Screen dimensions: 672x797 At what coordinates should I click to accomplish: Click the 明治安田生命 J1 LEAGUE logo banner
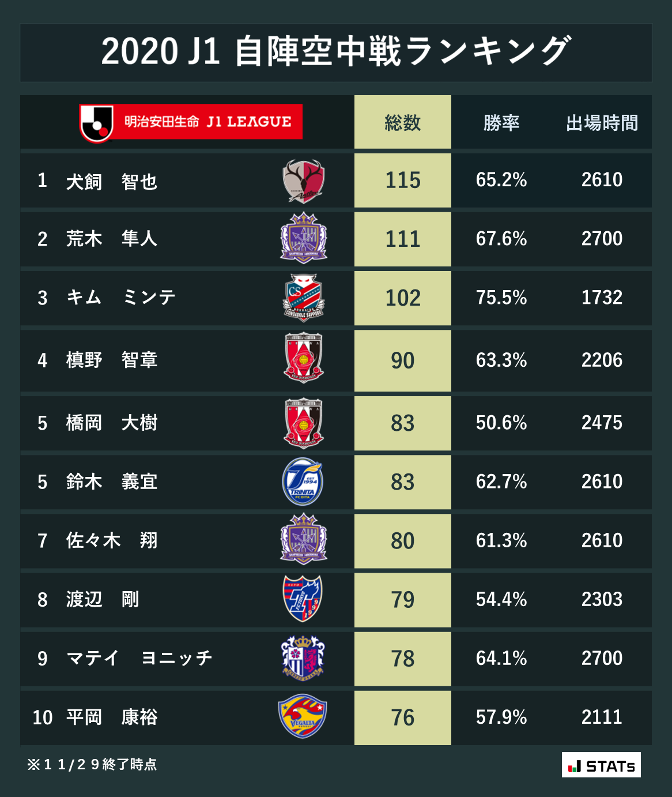tap(191, 122)
